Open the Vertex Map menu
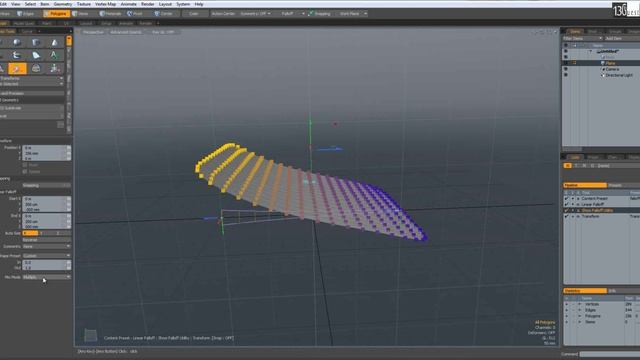 (x=105, y=4)
